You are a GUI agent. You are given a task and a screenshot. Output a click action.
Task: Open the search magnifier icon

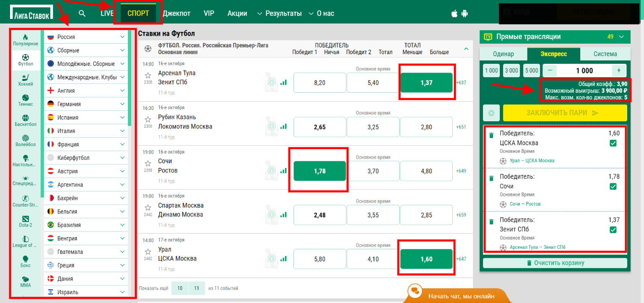coord(82,13)
